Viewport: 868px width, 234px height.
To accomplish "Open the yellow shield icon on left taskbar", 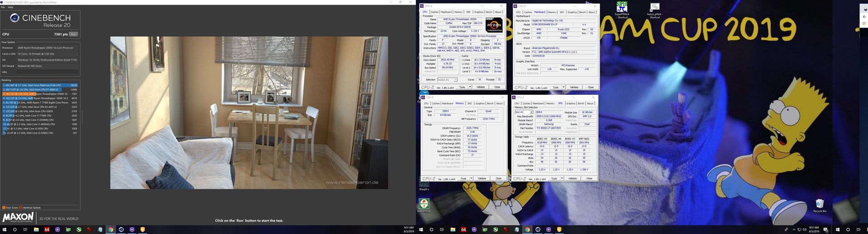I will pyautogui.click(x=142, y=229).
